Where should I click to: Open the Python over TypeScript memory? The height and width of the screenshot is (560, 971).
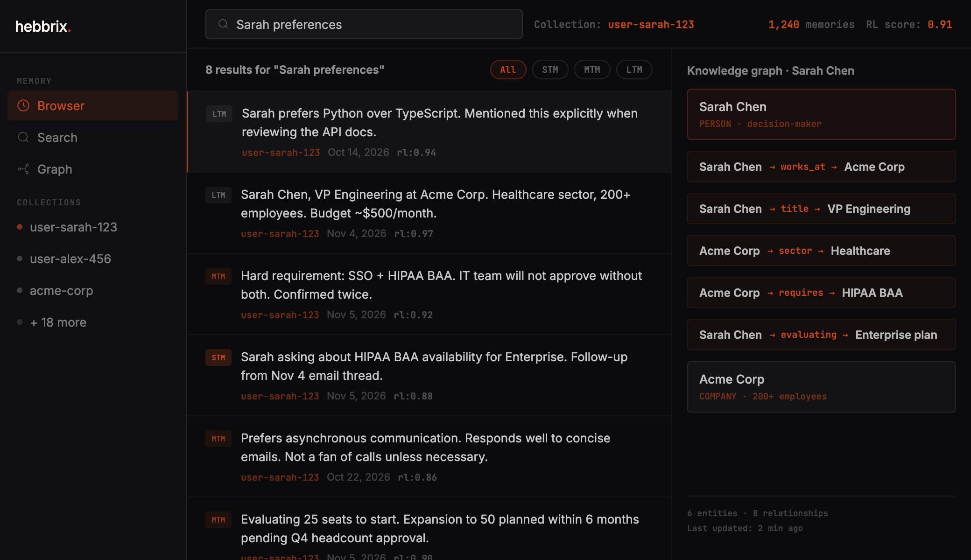(429, 132)
